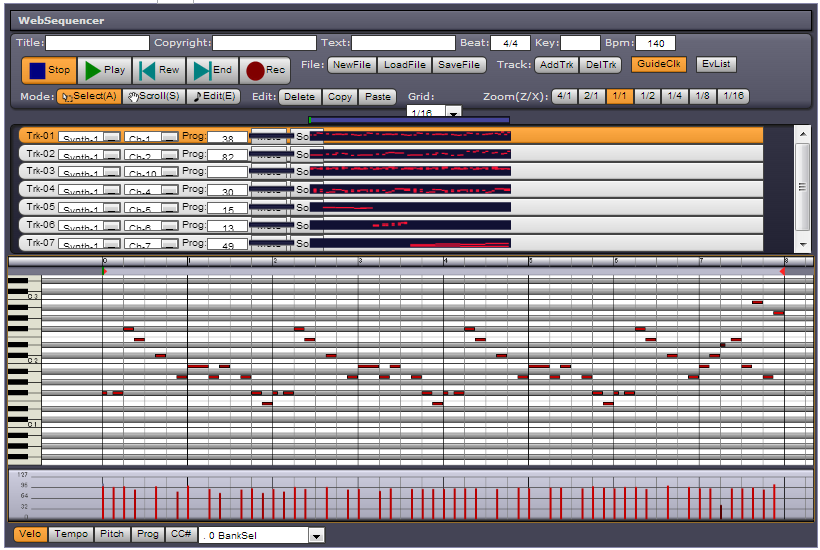This screenshot has height=550, width=820.
Task: Jump to the end with End button
Action: click(212, 70)
